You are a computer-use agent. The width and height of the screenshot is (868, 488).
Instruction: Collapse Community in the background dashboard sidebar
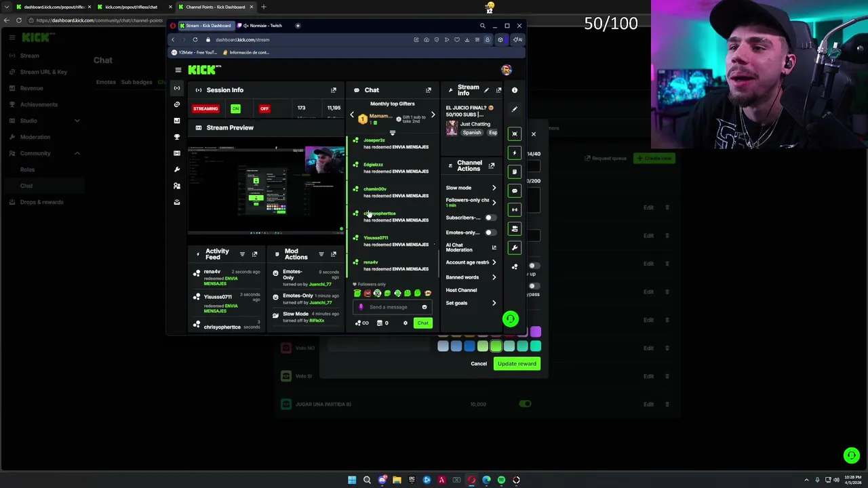(x=77, y=153)
